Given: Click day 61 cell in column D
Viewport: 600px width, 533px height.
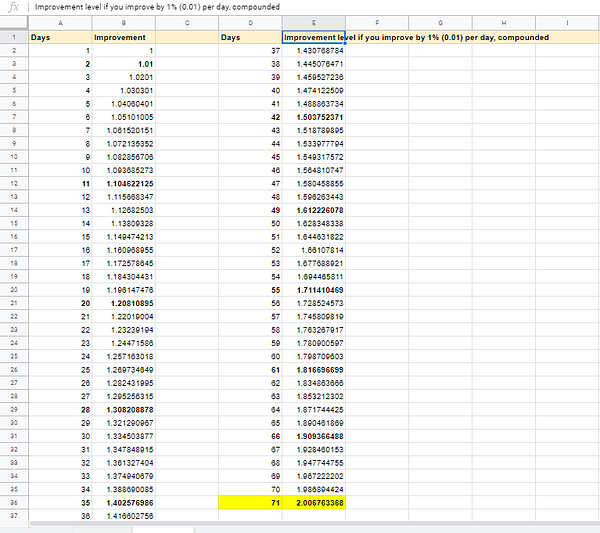Looking at the screenshot, I should [x=250, y=370].
